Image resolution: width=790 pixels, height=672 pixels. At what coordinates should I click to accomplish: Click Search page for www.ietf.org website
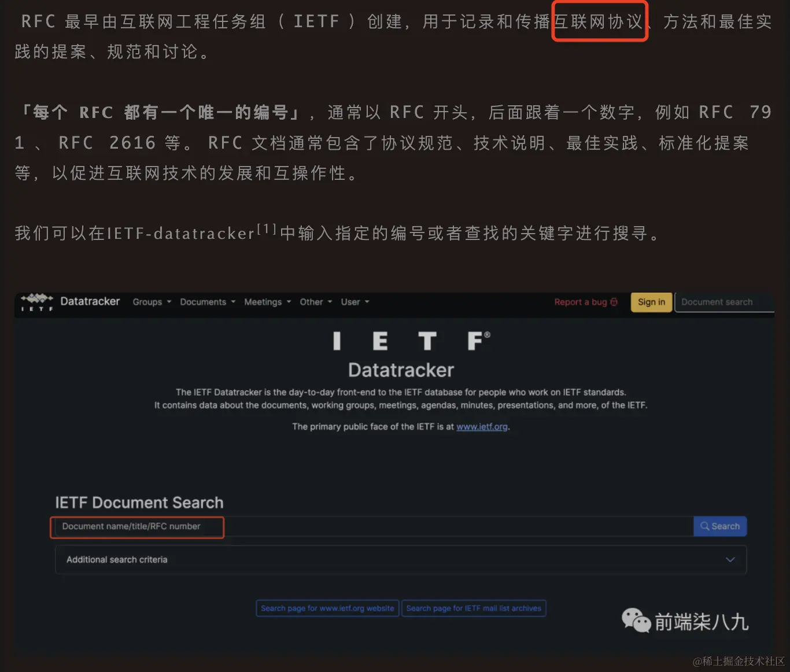click(x=327, y=608)
